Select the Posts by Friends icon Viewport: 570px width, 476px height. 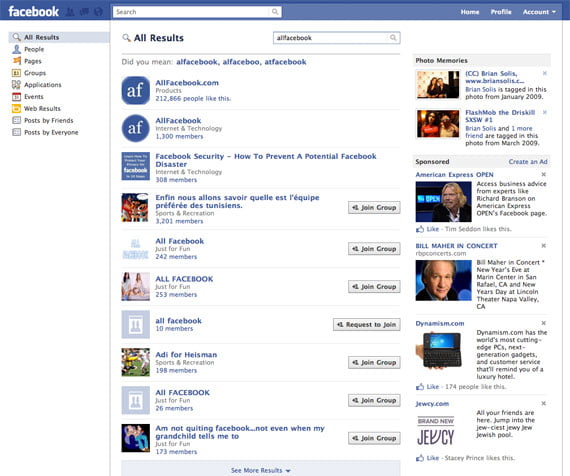point(16,120)
